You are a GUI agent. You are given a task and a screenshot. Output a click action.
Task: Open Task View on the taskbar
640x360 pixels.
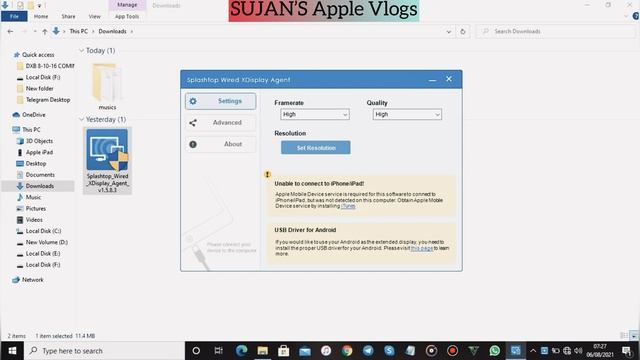click(218, 351)
